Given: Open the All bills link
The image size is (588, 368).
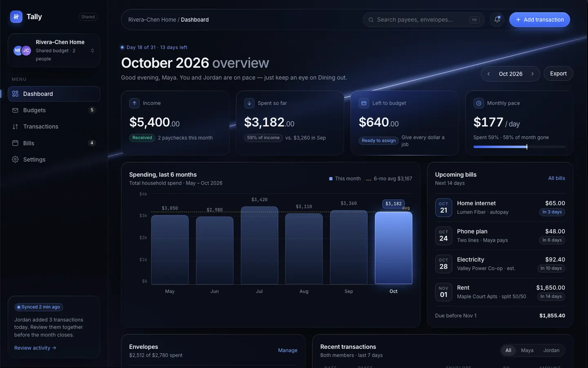Looking at the screenshot, I should click(557, 178).
